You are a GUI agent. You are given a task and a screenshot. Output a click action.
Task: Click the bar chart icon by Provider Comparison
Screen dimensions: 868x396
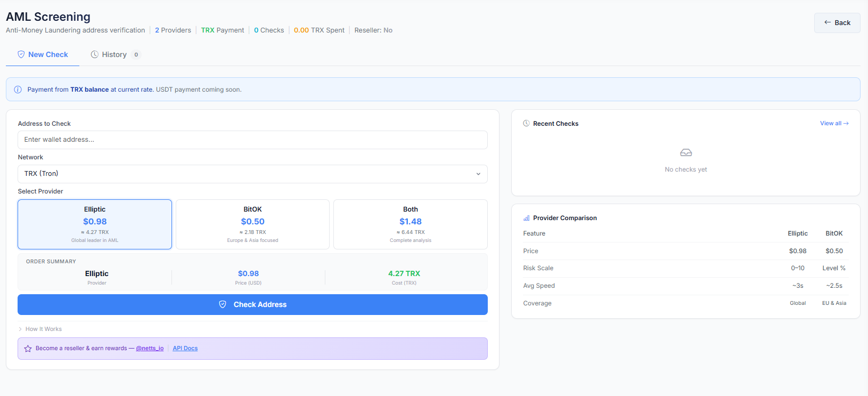[526, 218]
